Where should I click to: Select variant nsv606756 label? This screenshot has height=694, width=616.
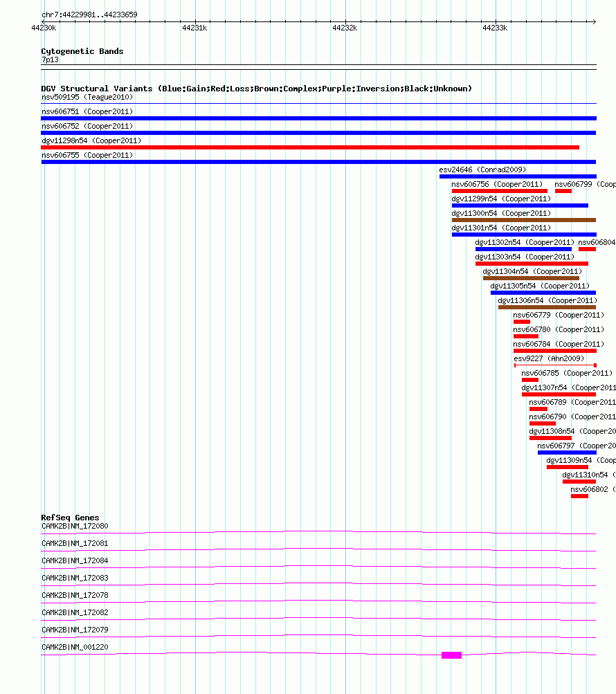coord(497,184)
